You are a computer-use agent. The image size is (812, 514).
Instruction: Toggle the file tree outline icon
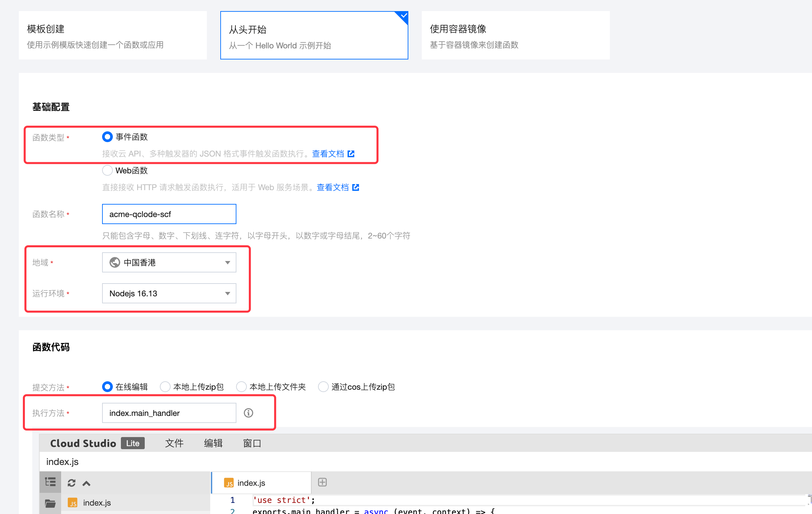[x=50, y=482]
